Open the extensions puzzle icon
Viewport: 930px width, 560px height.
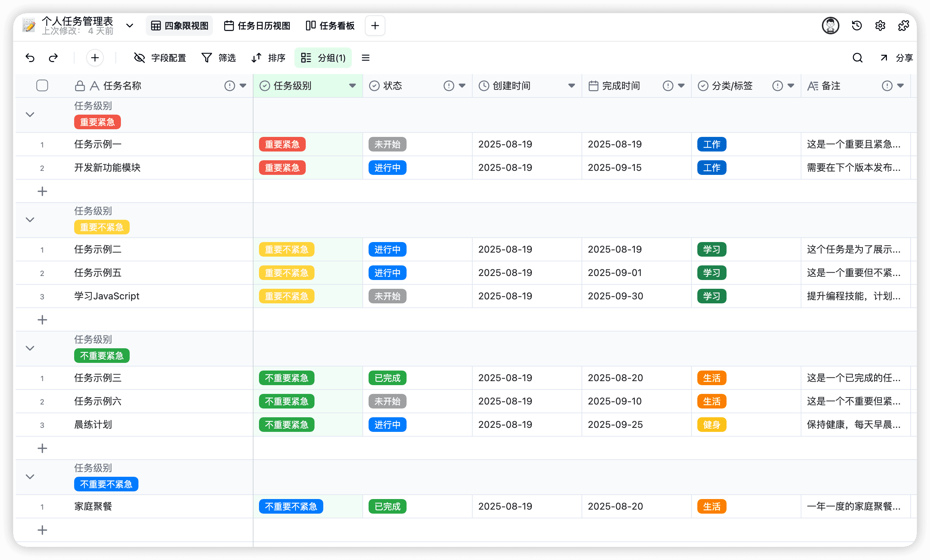pos(903,26)
